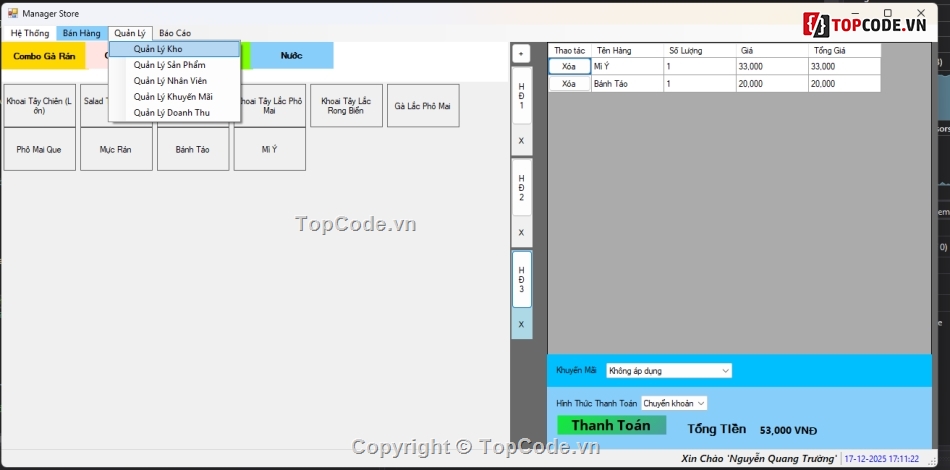This screenshot has height=470, width=950.
Task: Select Quản Lý Sản Phẩm menu entry
Action: click(174, 65)
